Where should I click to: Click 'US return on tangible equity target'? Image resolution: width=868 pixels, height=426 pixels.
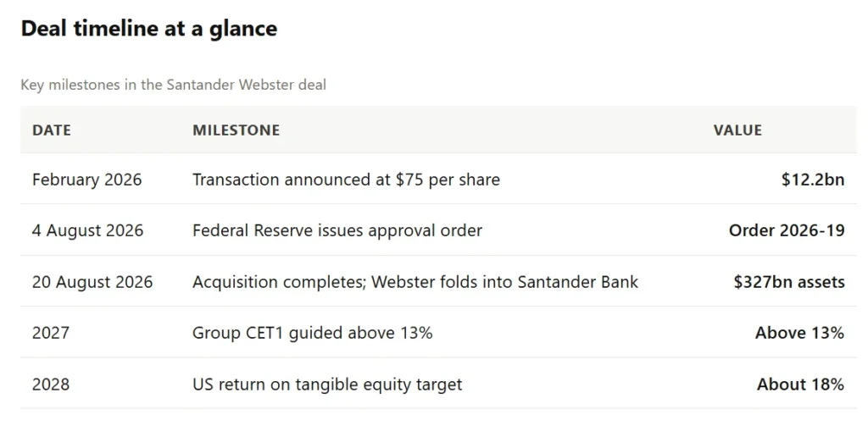pyautogui.click(x=327, y=384)
